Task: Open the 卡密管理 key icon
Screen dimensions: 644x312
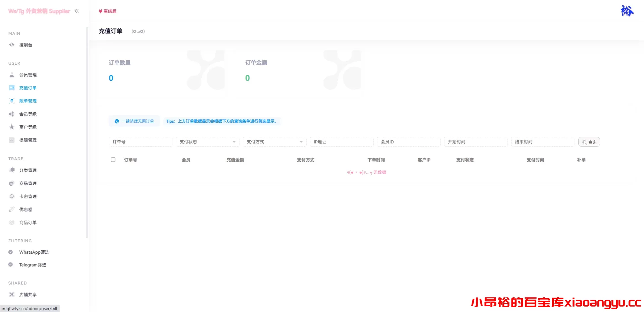Action: tap(11, 196)
